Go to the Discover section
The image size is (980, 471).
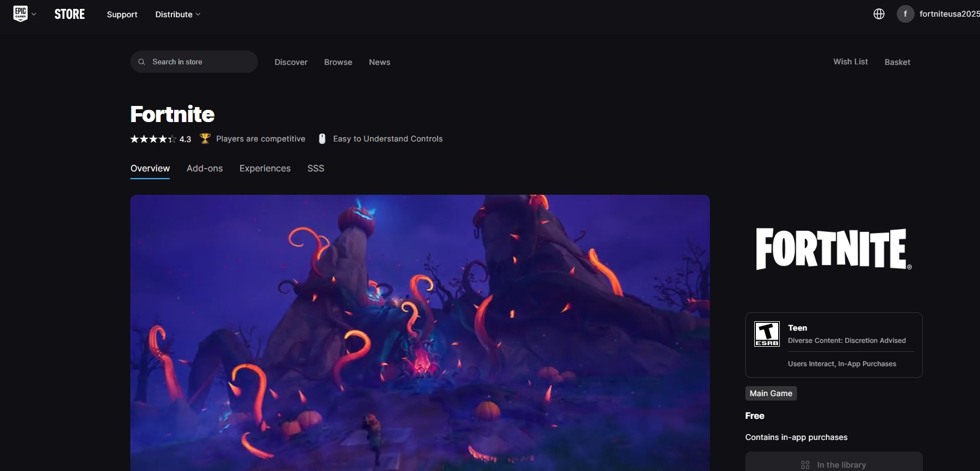click(x=291, y=62)
